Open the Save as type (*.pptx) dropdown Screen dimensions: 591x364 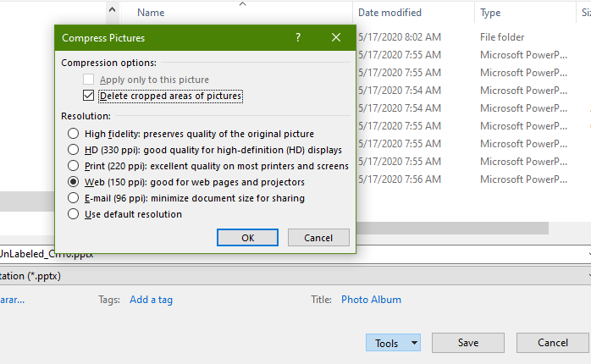pyautogui.click(x=587, y=276)
